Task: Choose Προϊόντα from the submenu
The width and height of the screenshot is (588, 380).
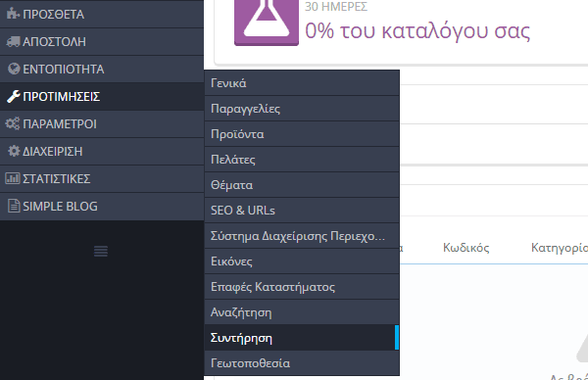Action: [302, 134]
